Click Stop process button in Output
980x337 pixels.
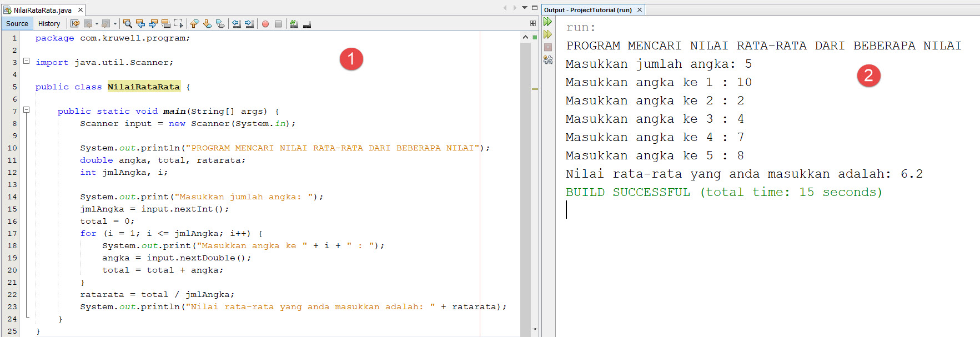(x=548, y=47)
